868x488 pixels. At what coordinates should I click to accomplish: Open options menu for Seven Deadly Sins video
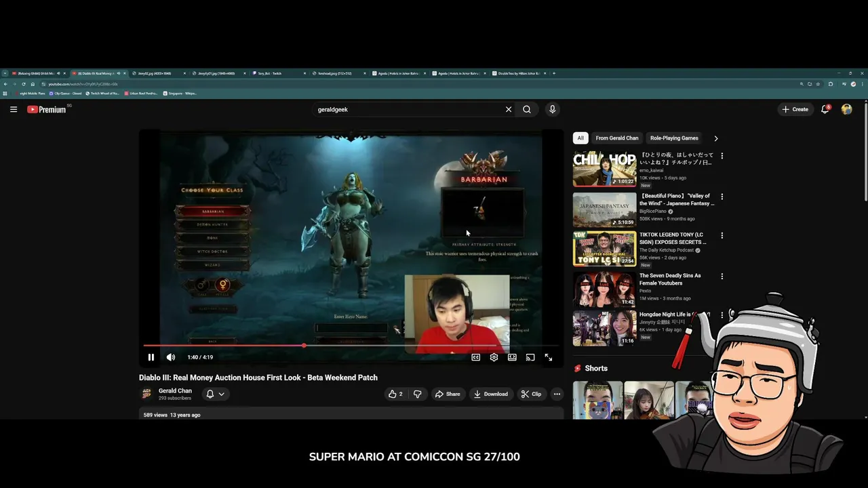click(x=722, y=277)
